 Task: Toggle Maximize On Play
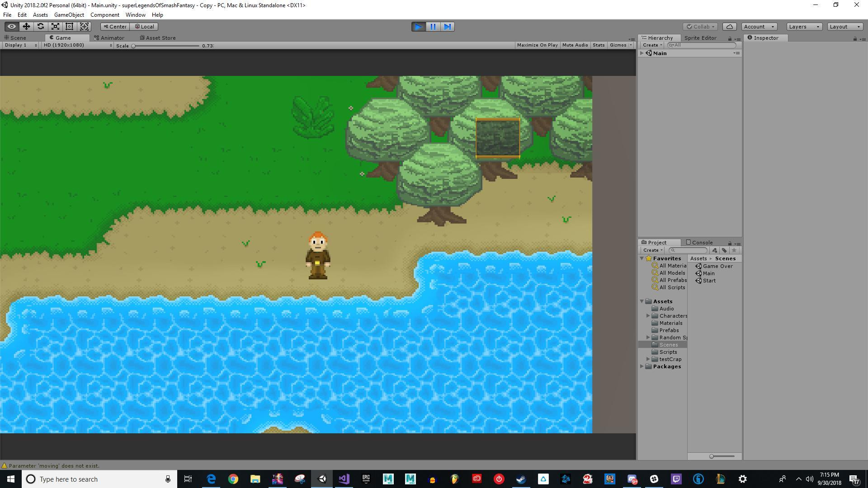click(x=537, y=45)
